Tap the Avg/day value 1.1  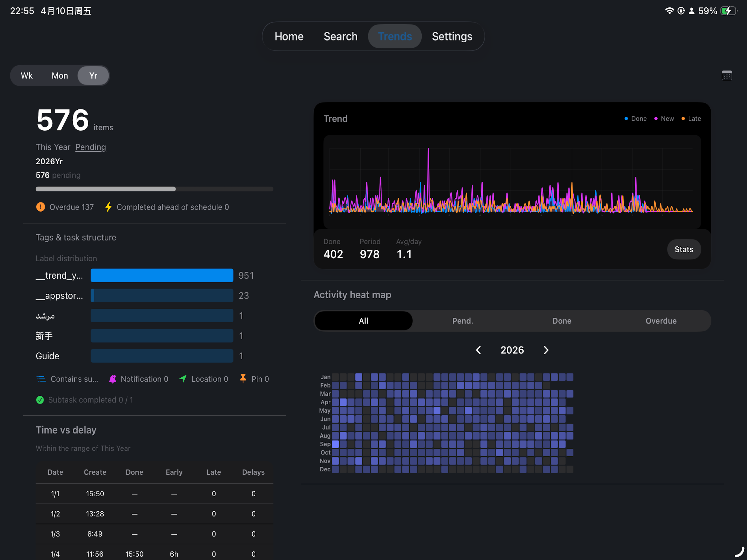click(x=404, y=254)
